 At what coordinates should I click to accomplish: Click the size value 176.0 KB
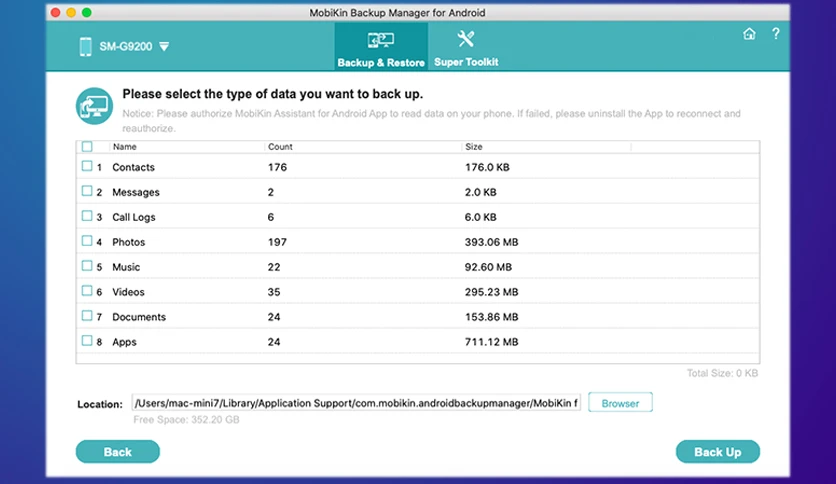pos(487,167)
